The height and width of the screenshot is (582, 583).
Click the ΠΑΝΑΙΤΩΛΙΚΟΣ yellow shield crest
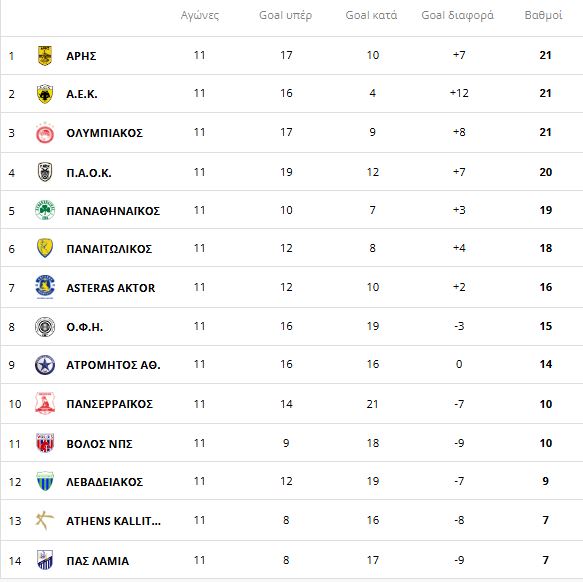tap(45, 248)
